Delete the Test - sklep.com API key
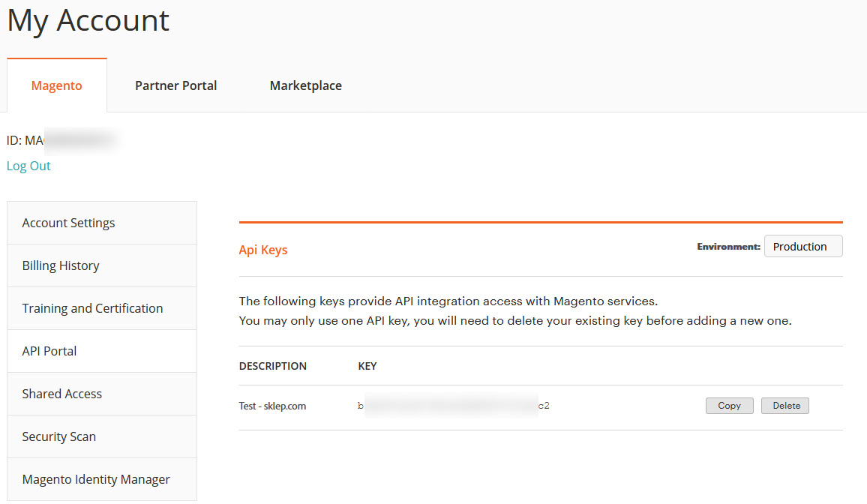 click(x=785, y=406)
